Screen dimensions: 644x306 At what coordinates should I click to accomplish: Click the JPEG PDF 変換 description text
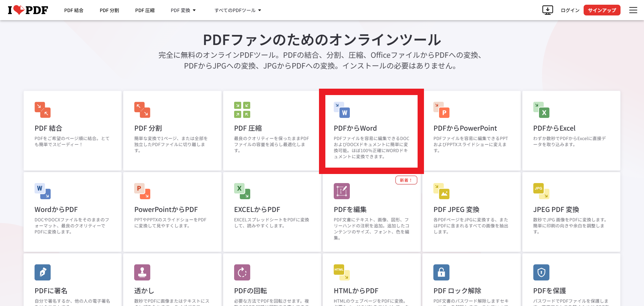(x=570, y=226)
